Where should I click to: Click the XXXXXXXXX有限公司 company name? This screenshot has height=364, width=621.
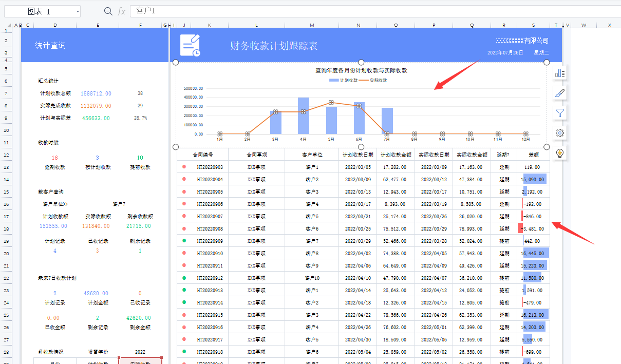[522, 41]
